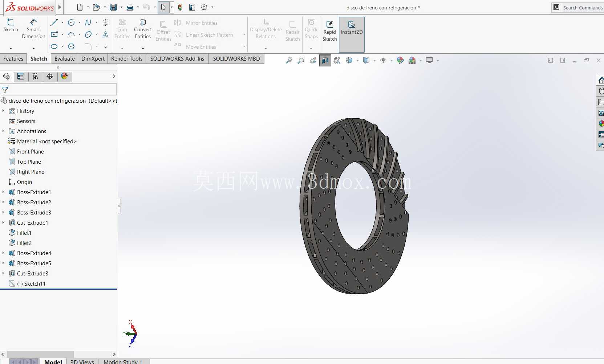The height and width of the screenshot is (364, 604).
Task: Open the Apply Scene icon
Action: coord(412,60)
